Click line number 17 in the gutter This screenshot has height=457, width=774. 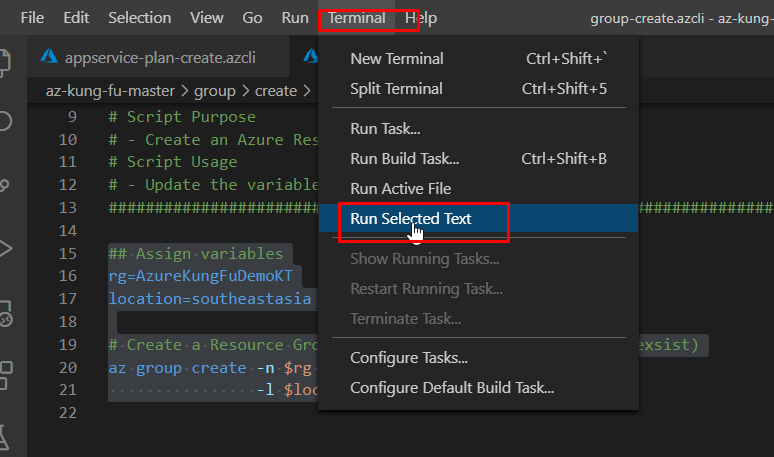(69, 298)
